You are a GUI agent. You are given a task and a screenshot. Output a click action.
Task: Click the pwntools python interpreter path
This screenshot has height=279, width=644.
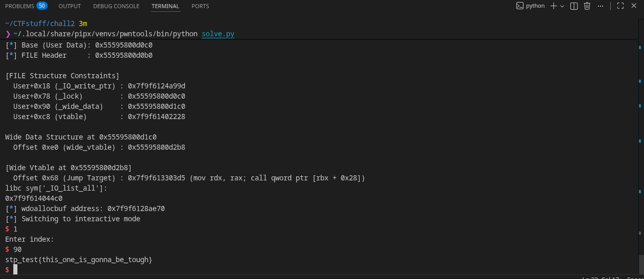(105, 34)
